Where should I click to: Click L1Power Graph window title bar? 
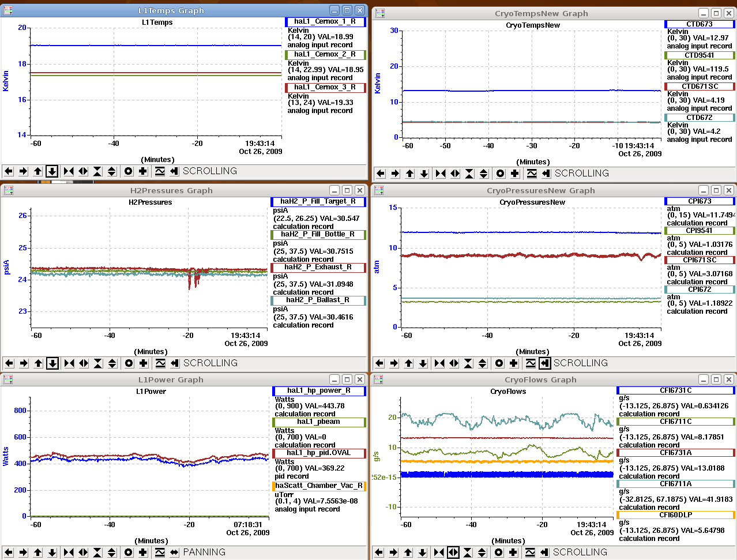tap(171, 379)
